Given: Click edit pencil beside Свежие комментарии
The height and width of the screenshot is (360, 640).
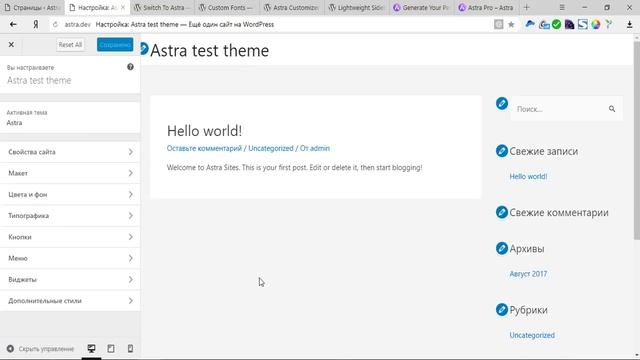Looking at the screenshot, I should tap(502, 212).
